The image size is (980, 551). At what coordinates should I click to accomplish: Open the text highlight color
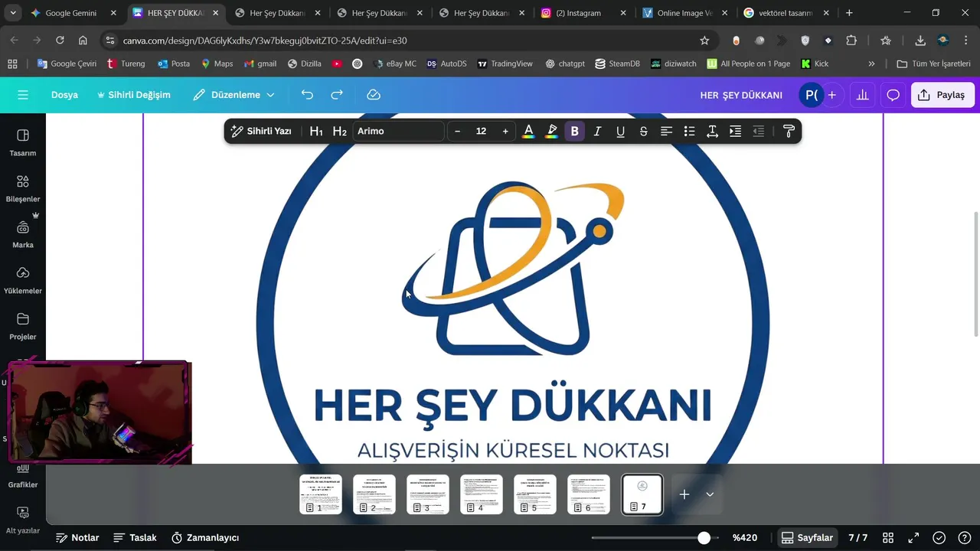[x=551, y=131]
